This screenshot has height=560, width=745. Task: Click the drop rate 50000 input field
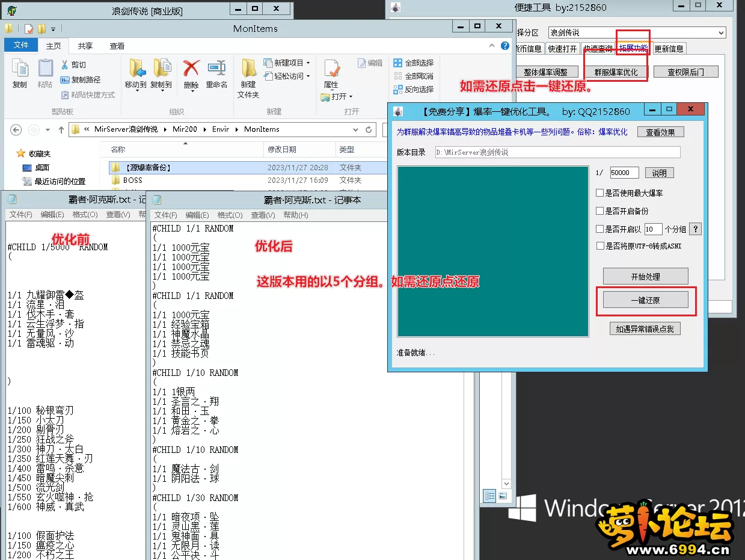pos(625,173)
